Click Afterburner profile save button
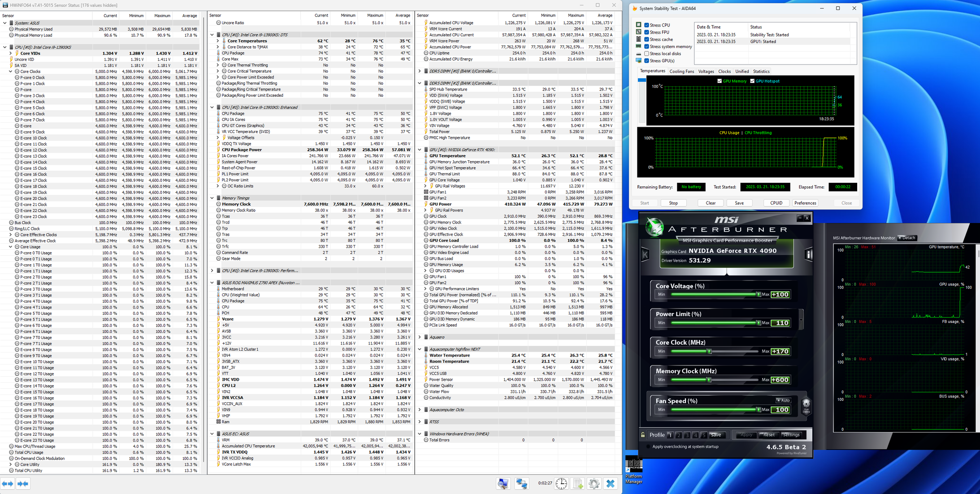Screen dimensions: 980x494 pos(716,435)
